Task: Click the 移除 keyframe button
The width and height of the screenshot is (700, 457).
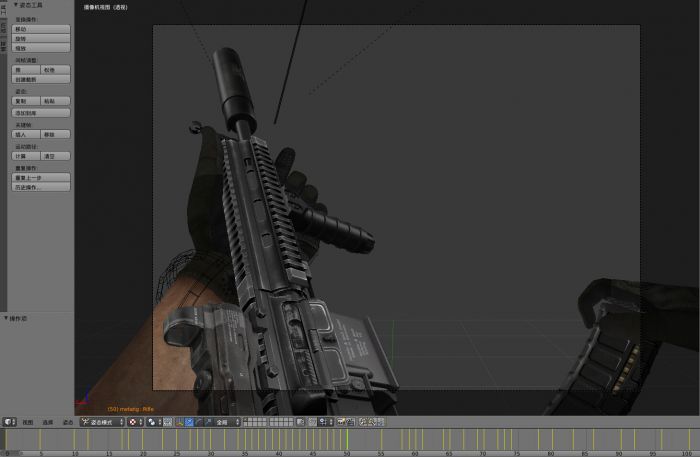Action: point(55,134)
